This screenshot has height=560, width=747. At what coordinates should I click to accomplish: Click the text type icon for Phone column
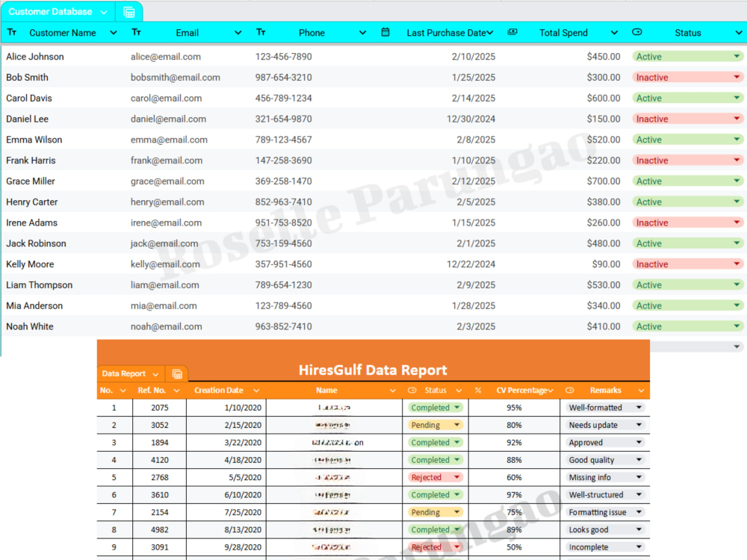[261, 32]
